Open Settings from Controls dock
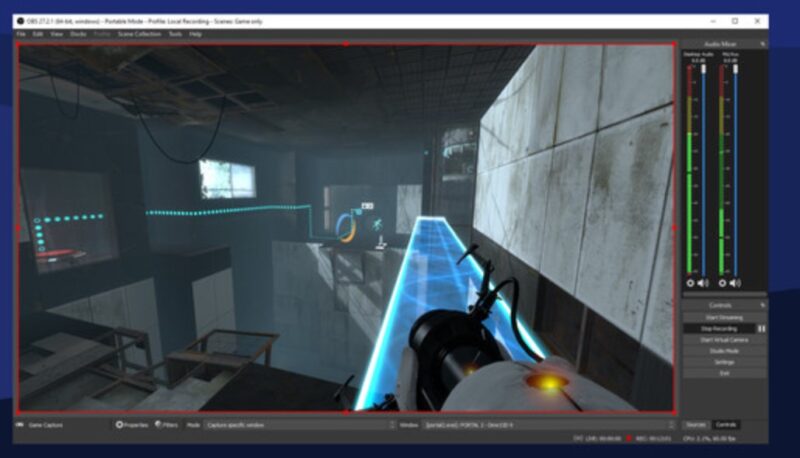The width and height of the screenshot is (800, 458). pos(724,362)
